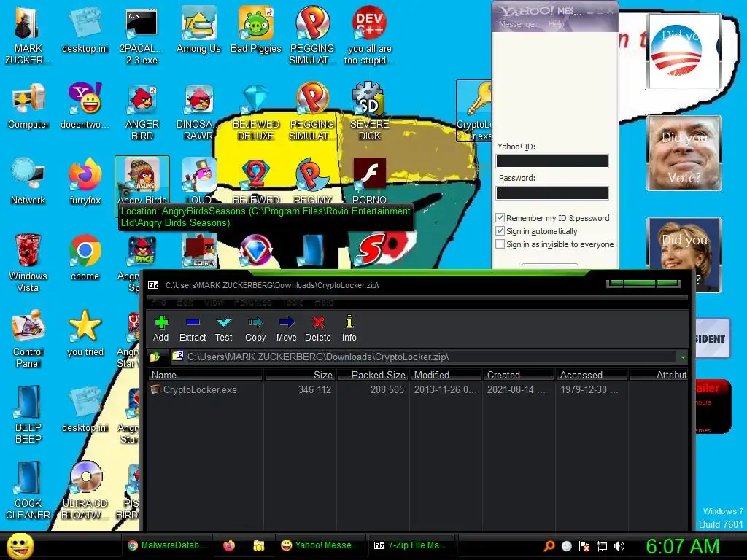Select the BEJEWED DELUXE desktop icon

click(x=256, y=112)
